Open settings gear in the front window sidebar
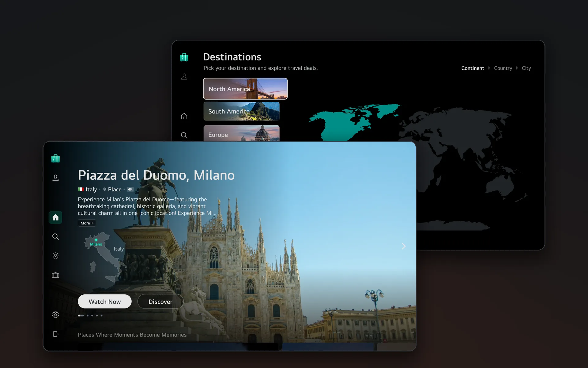This screenshot has width=588, height=368. pyautogui.click(x=55, y=315)
